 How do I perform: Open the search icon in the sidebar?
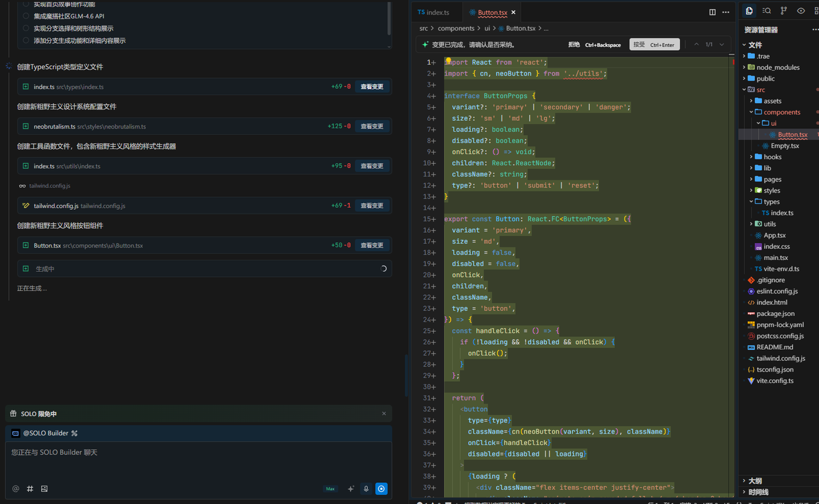point(767,11)
